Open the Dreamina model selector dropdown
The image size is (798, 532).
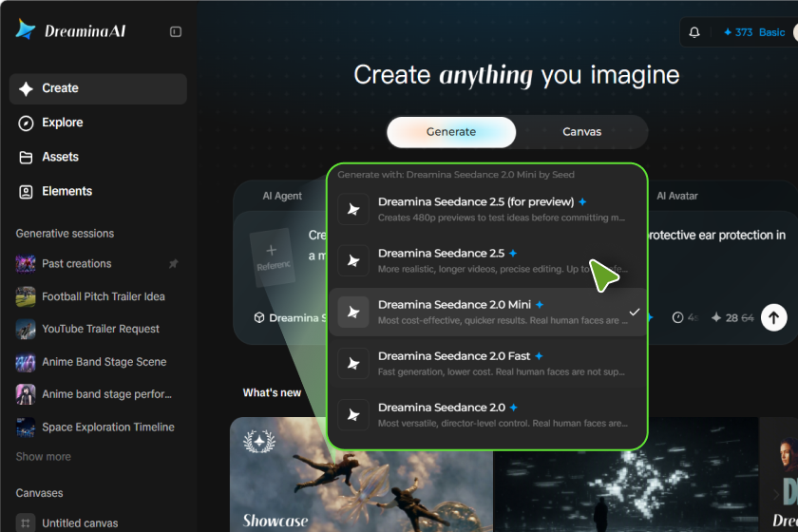point(290,318)
